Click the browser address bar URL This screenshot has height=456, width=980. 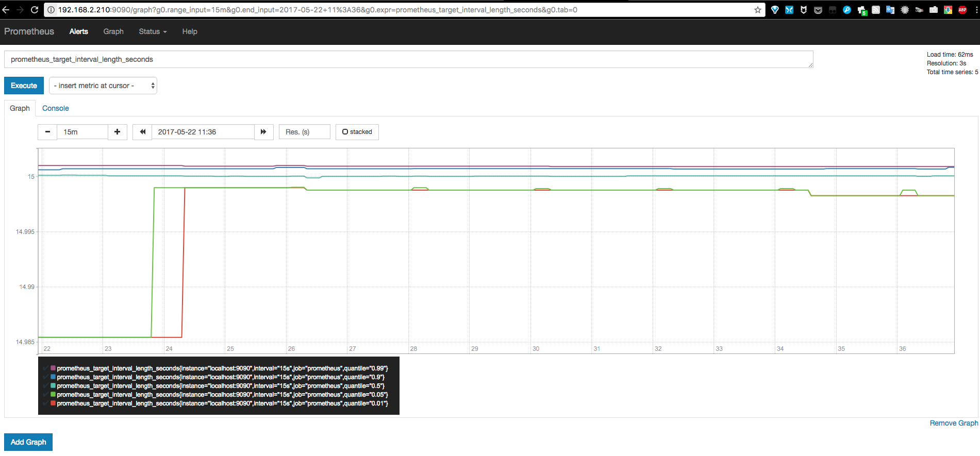point(318,10)
